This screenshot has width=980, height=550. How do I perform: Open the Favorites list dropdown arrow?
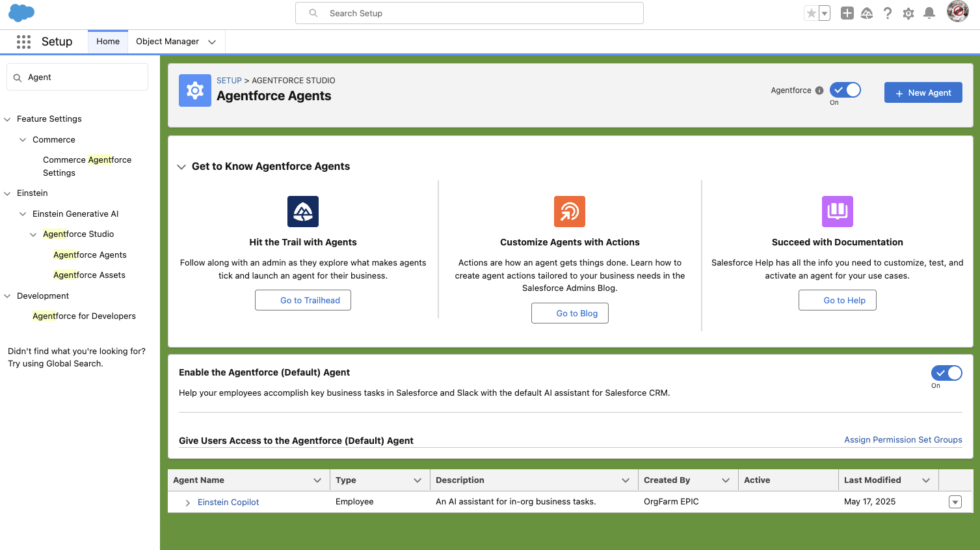825,13
